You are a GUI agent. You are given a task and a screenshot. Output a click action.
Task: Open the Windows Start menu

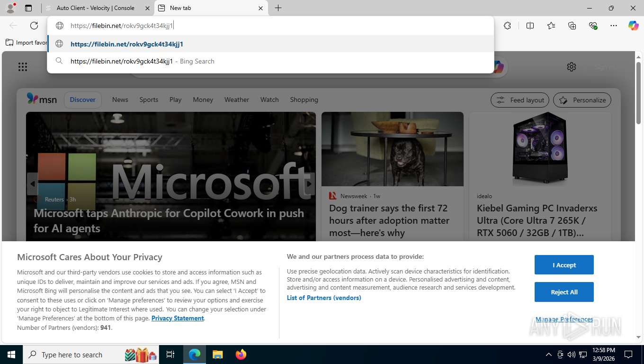point(11,355)
